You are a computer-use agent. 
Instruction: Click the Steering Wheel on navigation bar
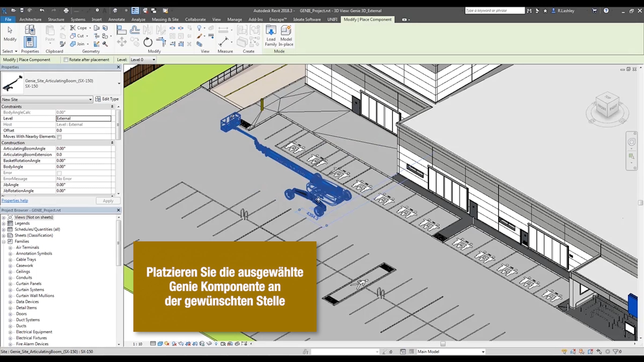(631, 142)
